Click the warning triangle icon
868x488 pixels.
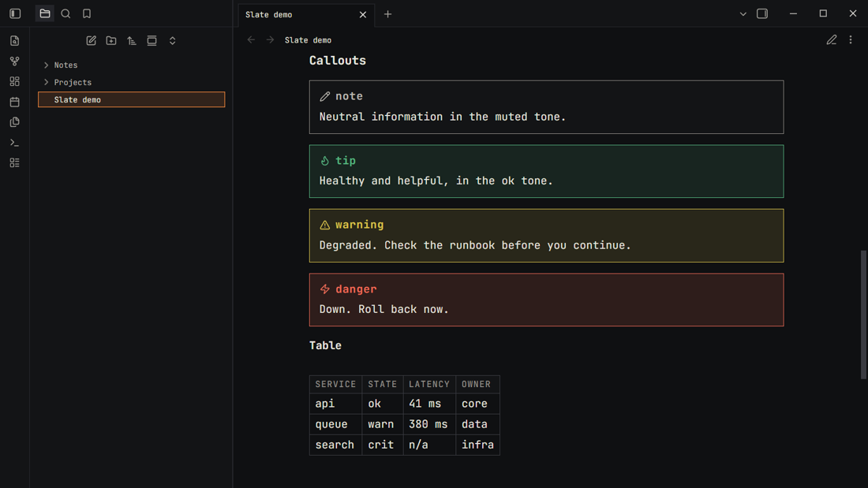pos(325,225)
